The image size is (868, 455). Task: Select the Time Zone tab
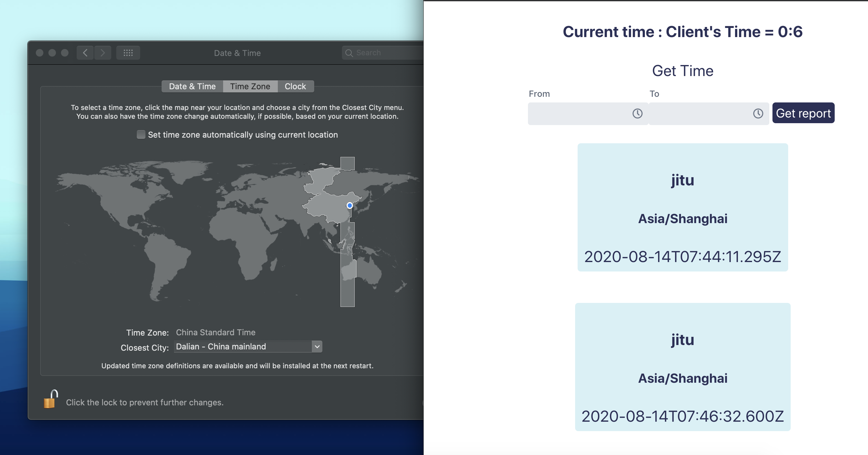250,86
